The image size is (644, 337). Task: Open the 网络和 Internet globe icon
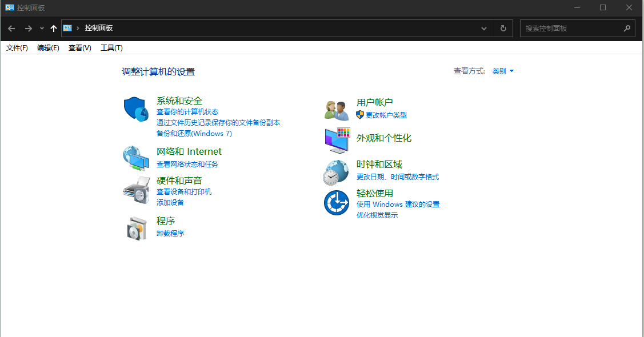[x=136, y=158]
